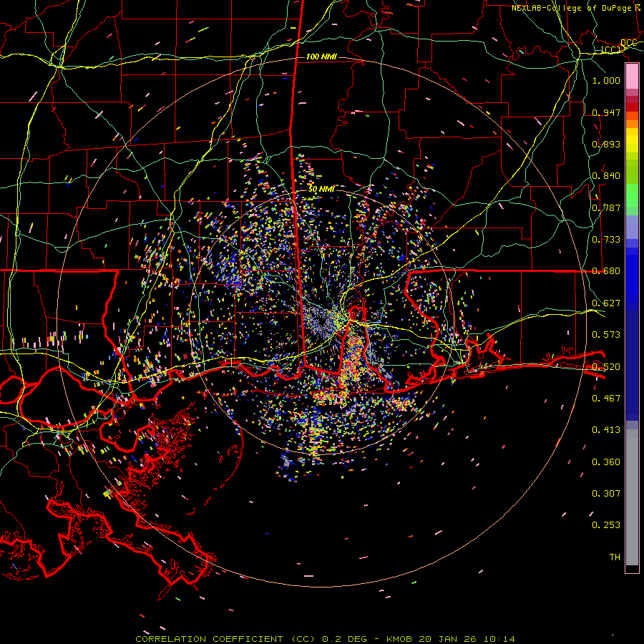The width and height of the screenshot is (644, 644).
Task: Click the 0.947 scale value
Action: point(606,112)
